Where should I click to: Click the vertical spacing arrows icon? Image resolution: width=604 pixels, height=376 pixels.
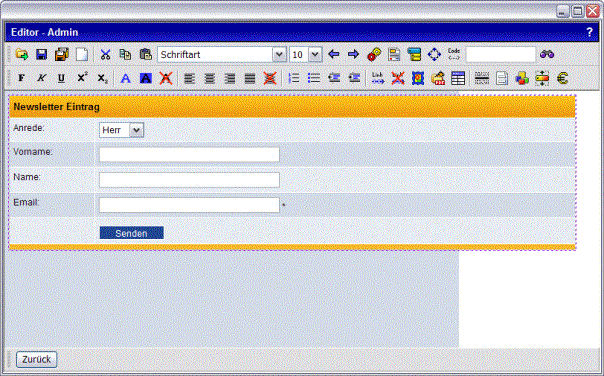[x=542, y=78]
